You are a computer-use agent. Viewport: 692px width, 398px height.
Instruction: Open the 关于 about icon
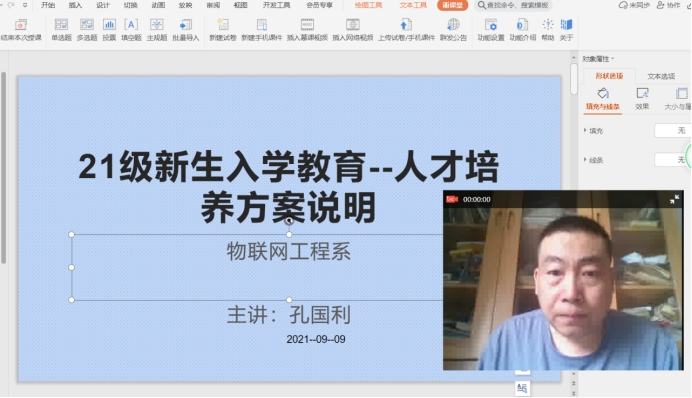tap(566, 30)
